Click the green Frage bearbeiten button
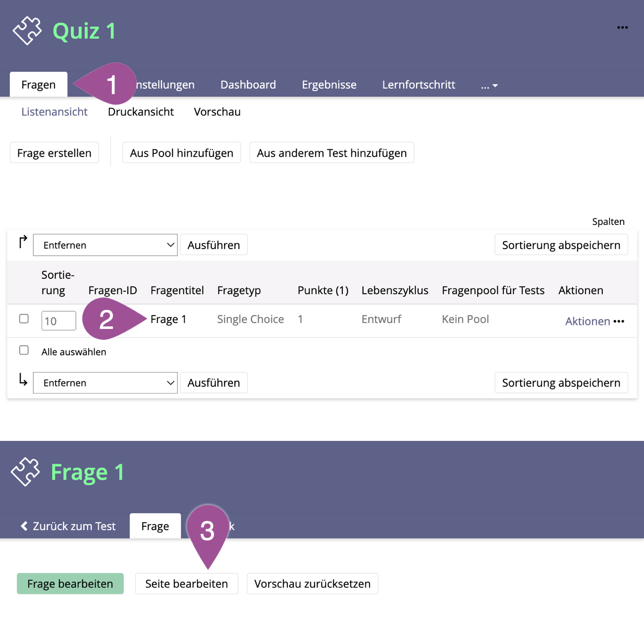The height and width of the screenshot is (644, 644). click(x=70, y=584)
